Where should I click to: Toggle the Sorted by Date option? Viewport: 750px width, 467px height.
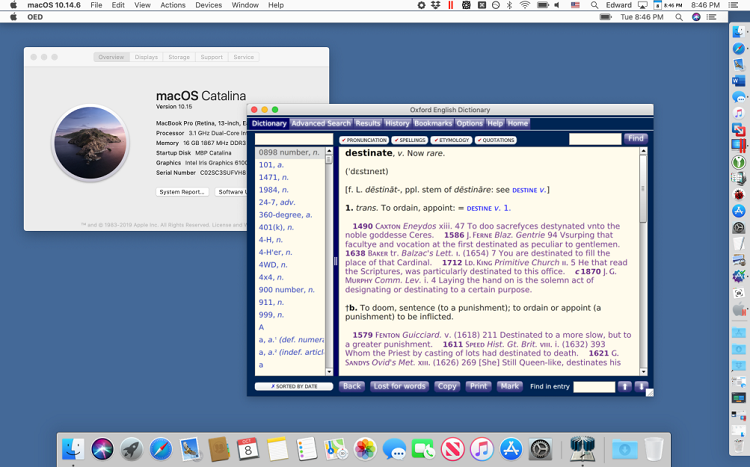click(293, 386)
